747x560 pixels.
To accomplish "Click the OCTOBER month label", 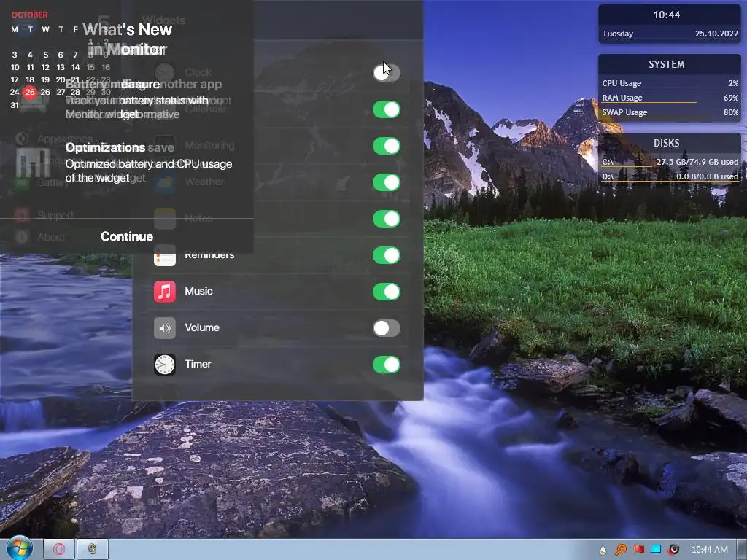I will (29, 15).
